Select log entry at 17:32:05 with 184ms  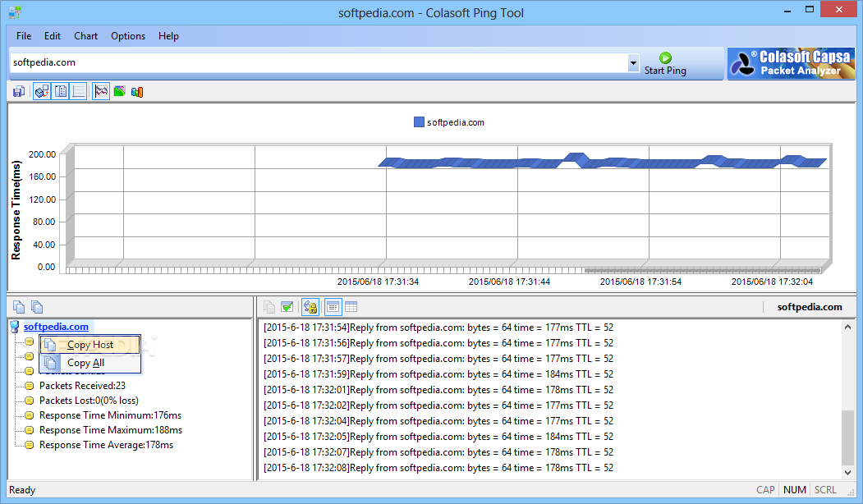click(x=438, y=437)
